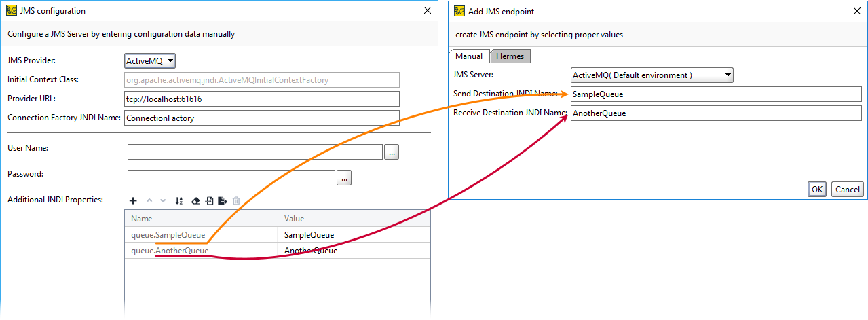Clear JNDI property values with eraser
868x320 pixels.
pyautogui.click(x=195, y=200)
